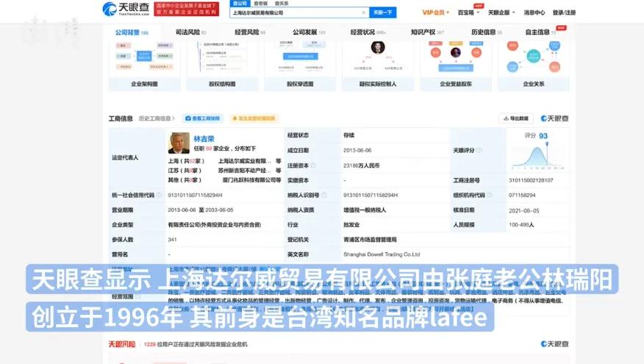Open 消息中心 in the header
Viewport: 644px width, 364px height.
coord(534,13)
